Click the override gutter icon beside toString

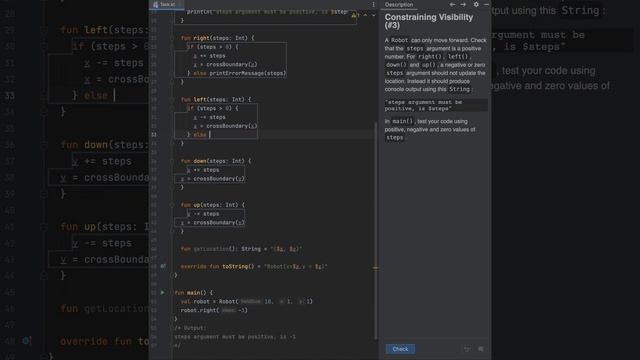pyautogui.click(x=163, y=266)
